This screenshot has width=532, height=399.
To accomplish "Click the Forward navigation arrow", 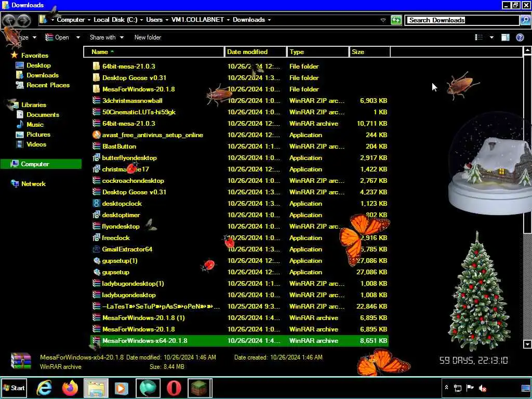I will (23, 21).
